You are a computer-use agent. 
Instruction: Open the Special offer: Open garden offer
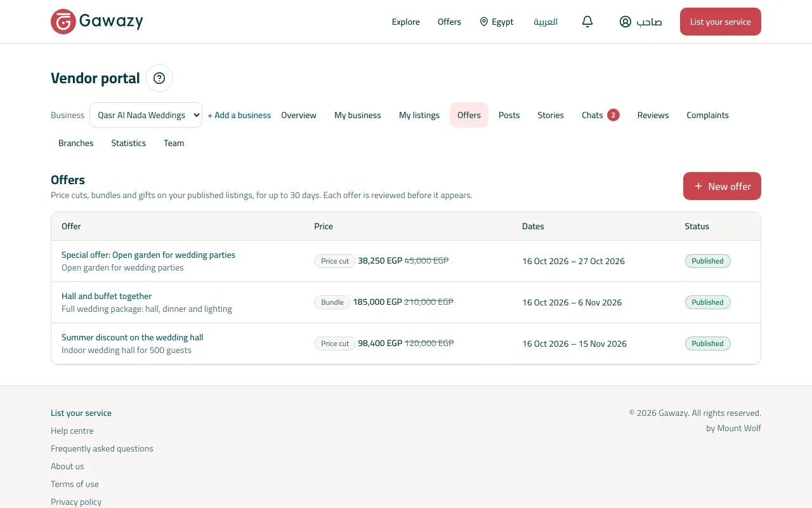pyautogui.click(x=148, y=255)
